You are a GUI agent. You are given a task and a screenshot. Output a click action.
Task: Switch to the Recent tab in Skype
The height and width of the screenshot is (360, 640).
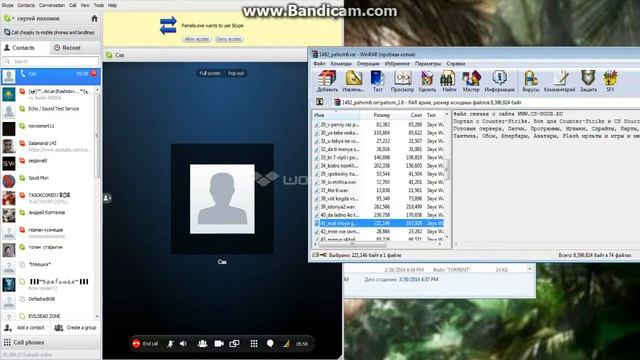[67, 48]
